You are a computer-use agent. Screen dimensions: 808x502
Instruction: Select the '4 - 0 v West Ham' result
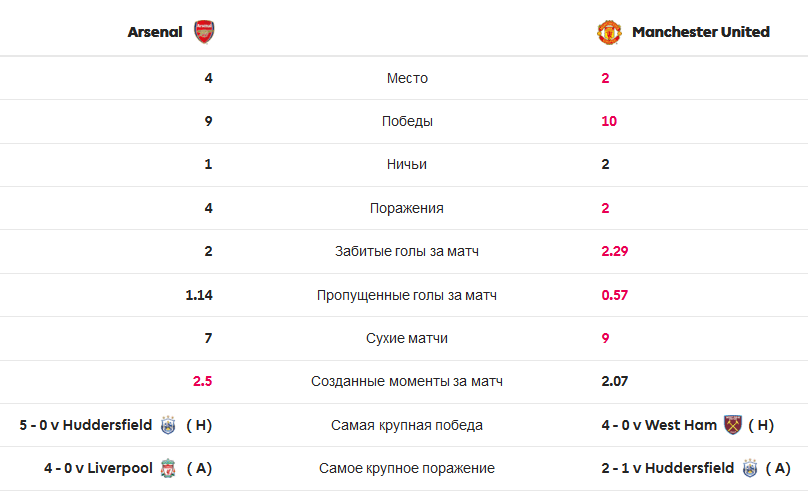[659, 425]
